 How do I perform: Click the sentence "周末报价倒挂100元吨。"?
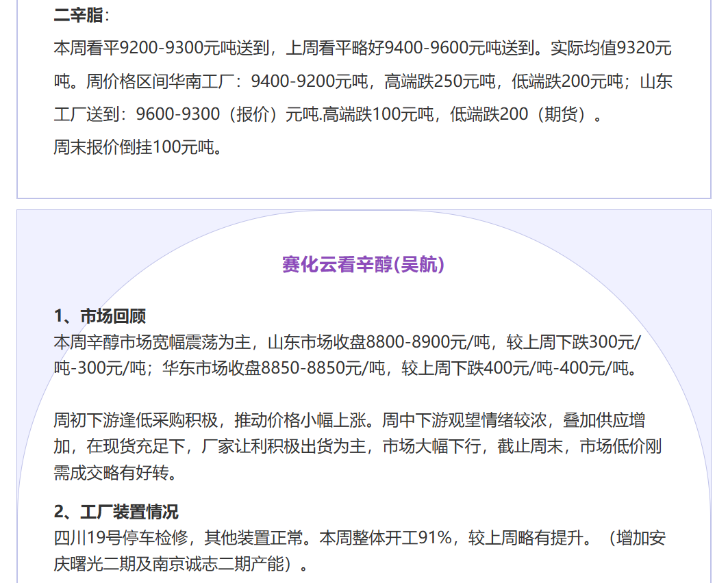click(138, 147)
